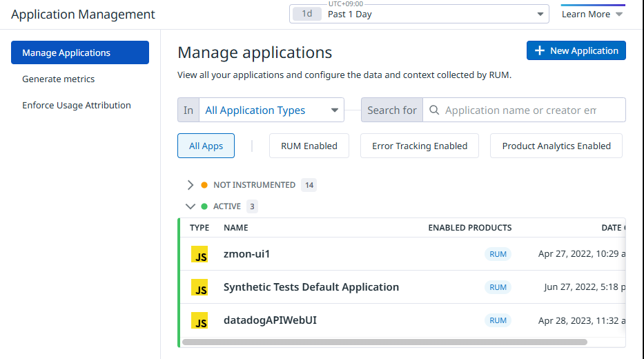The width and height of the screenshot is (644, 359).
Task: Click the green Active status dot
Action: coord(204,206)
